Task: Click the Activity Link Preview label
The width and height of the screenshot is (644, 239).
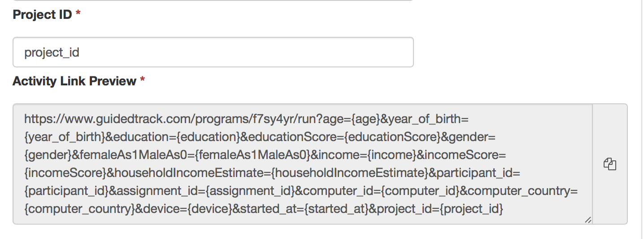Action: click(x=74, y=81)
